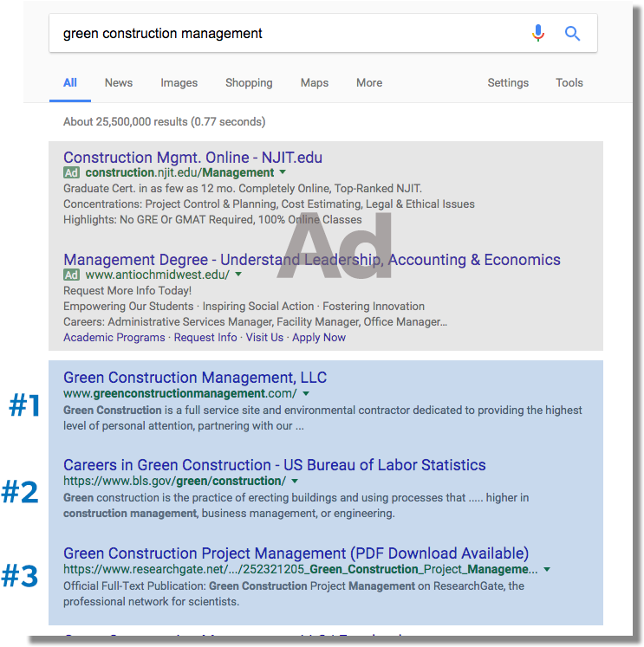Screen dimensions: 644x647
Task: Click the www.antiochmidwest.edu/ URL text
Action: (x=157, y=275)
